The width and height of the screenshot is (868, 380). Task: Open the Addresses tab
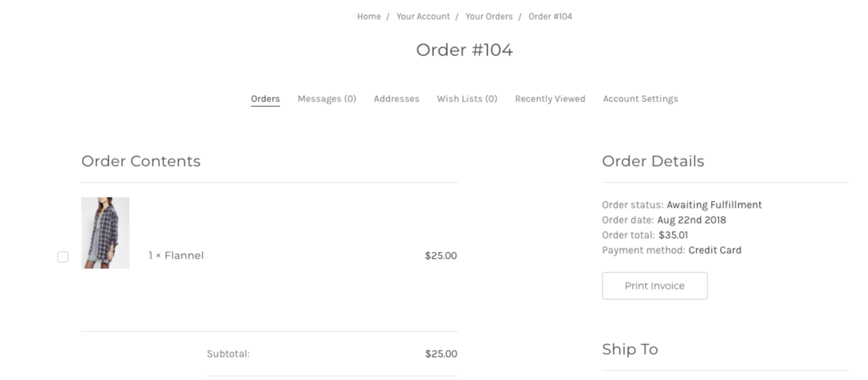click(x=396, y=98)
